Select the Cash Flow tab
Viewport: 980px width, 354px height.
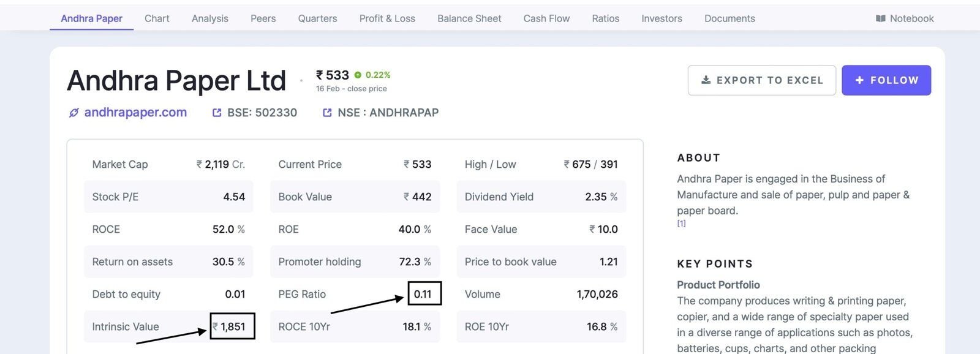(x=546, y=18)
